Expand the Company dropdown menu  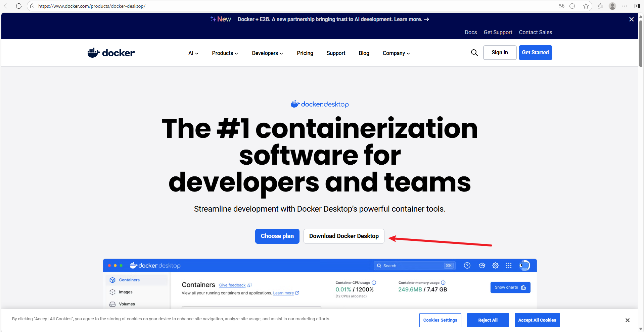pos(396,53)
